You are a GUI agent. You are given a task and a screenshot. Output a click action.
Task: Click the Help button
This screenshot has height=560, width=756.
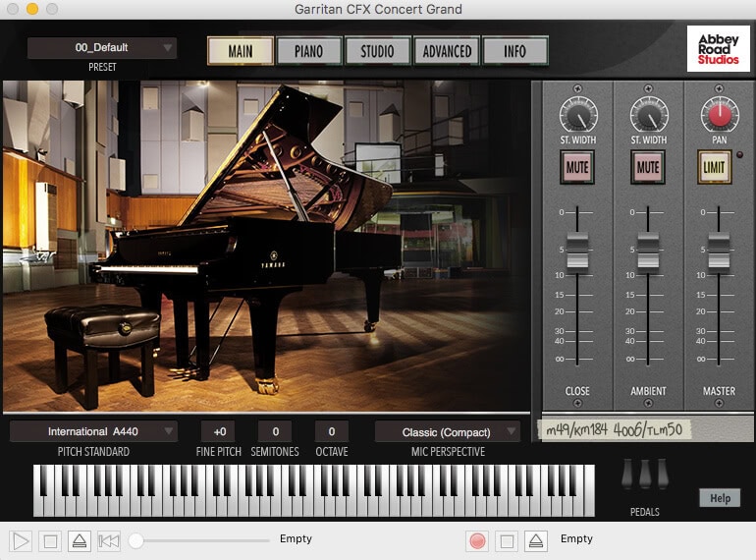point(720,498)
